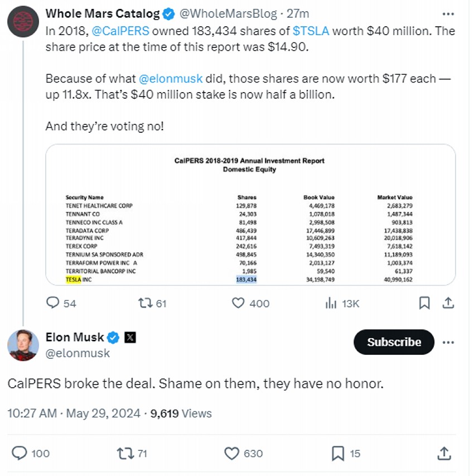Open the $TSLA cashtag link
This screenshot has width=474, height=476.
coord(311,31)
